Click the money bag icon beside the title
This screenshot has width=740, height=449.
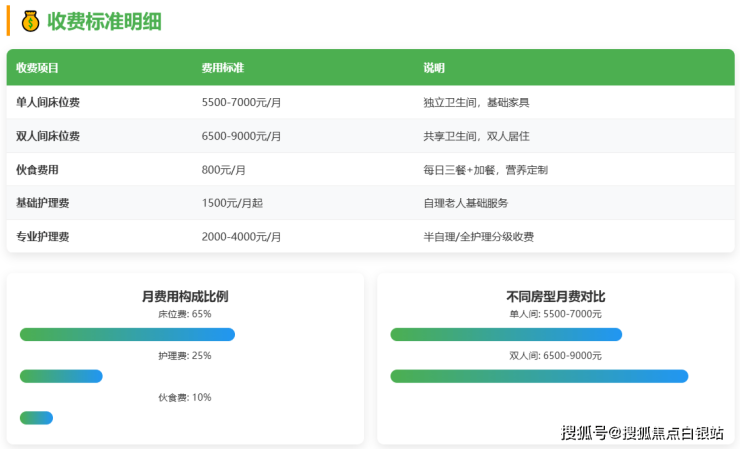pyautogui.click(x=30, y=21)
